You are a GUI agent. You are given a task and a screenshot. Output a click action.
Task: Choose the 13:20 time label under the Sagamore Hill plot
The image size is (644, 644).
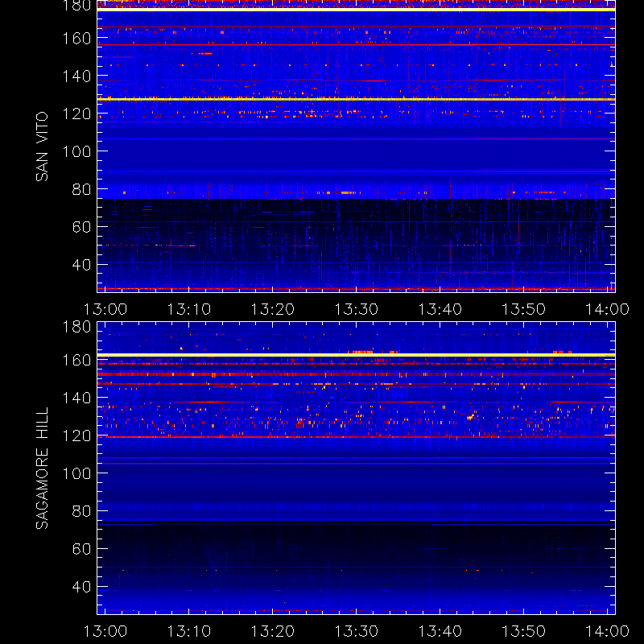click(273, 631)
